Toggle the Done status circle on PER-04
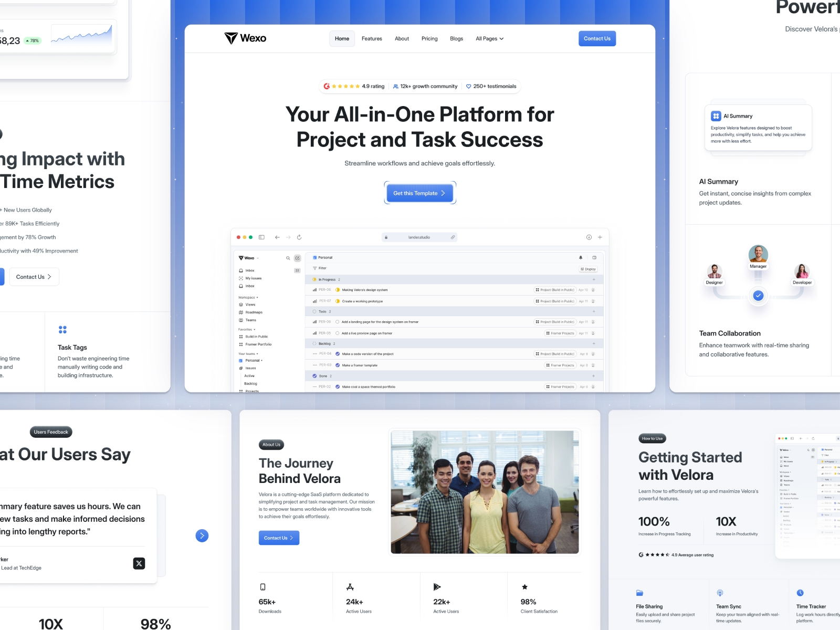 (338, 354)
